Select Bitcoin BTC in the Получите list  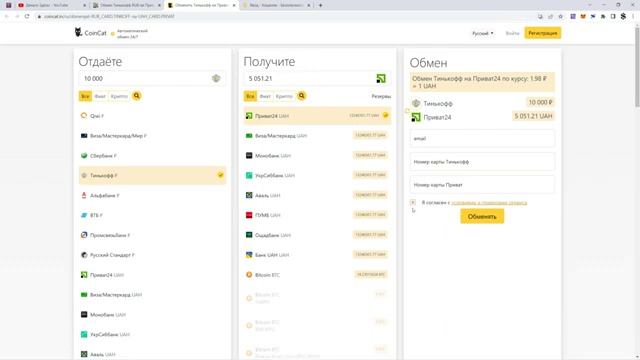click(317, 275)
